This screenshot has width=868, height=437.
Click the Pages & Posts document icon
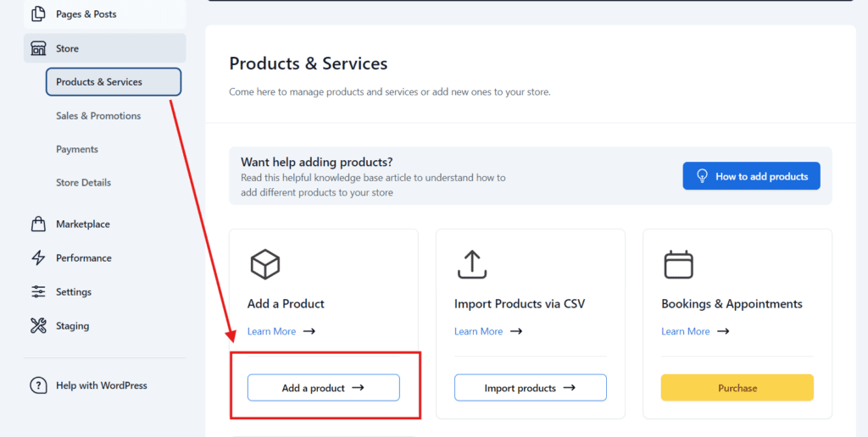[38, 14]
